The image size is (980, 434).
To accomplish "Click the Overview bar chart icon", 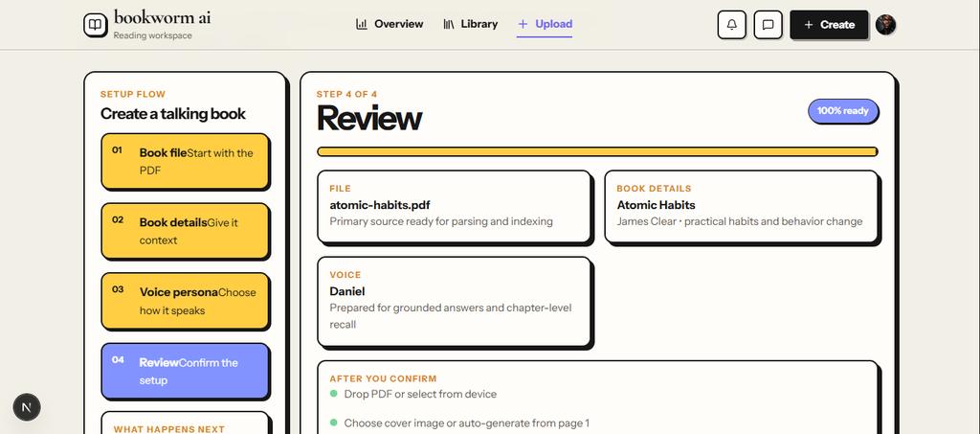I will pos(361,24).
